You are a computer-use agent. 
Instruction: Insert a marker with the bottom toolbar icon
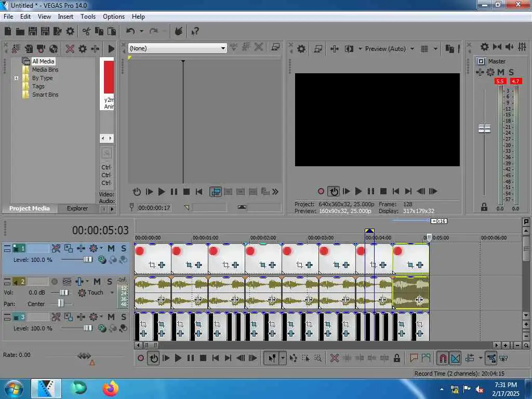[414, 357]
